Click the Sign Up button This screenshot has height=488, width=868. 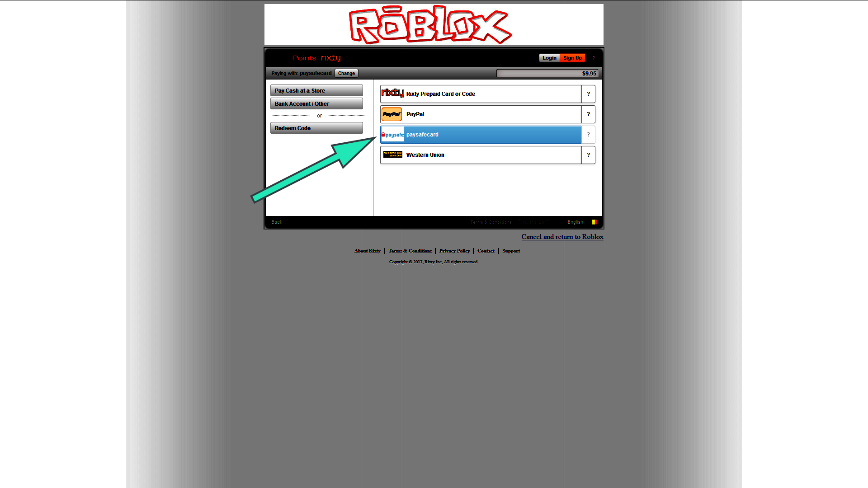pos(573,58)
